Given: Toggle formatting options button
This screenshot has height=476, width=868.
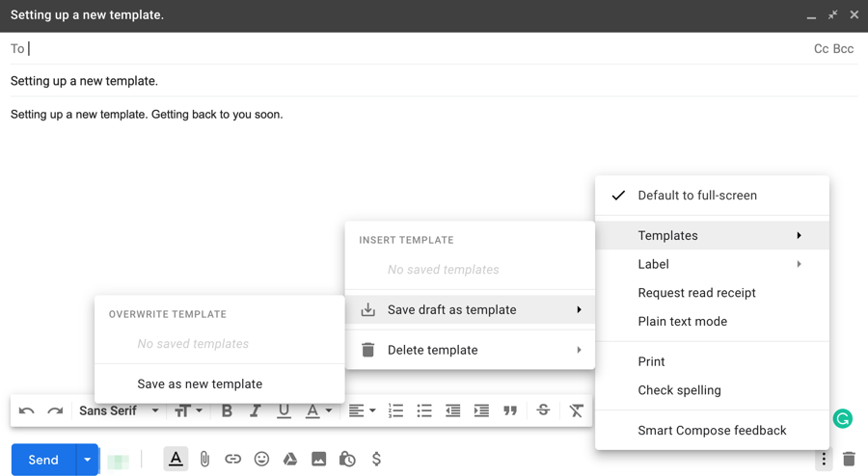Looking at the screenshot, I should [x=176, y=459].
